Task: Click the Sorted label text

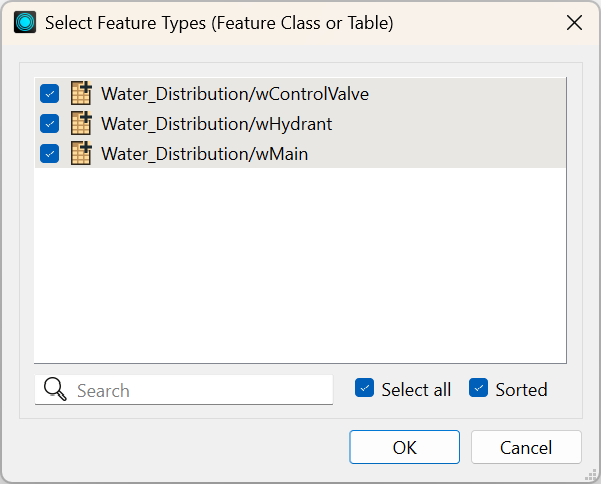Action: 521,390
